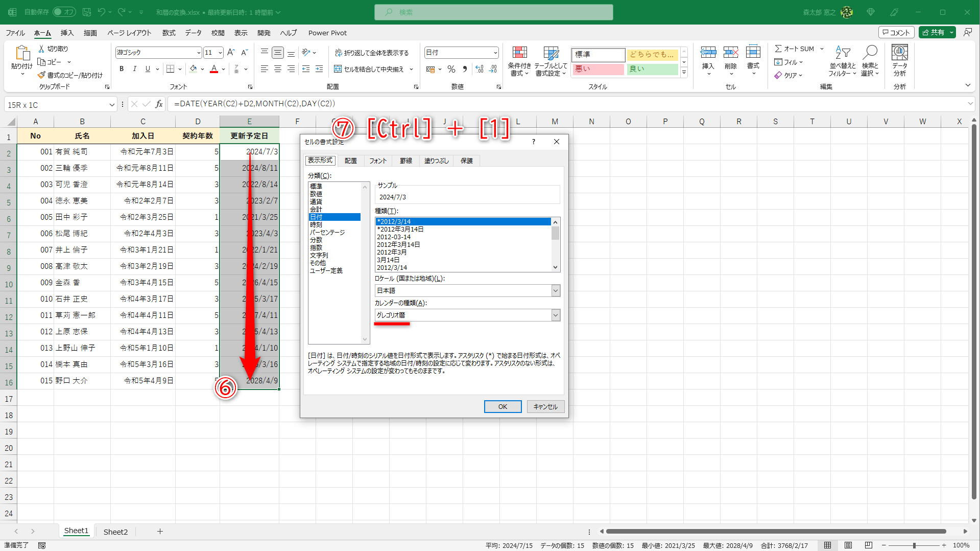Open the カレンダーの種類 dropdown showing グレゴリオ暦
The height and width of the screenshot is (551, 980).
555,315
